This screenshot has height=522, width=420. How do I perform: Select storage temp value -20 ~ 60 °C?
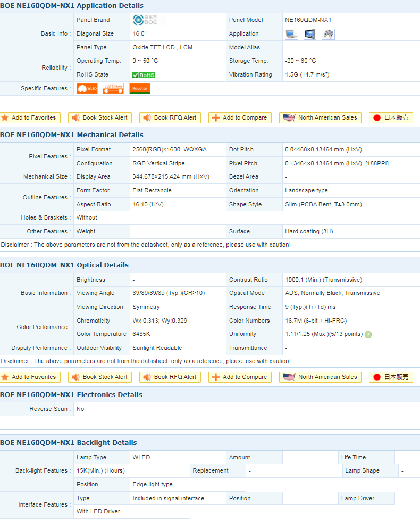300,61
